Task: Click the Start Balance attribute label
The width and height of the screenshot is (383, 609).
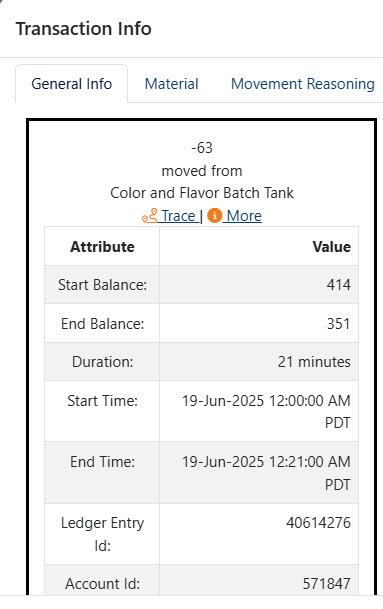Action: 102,285
